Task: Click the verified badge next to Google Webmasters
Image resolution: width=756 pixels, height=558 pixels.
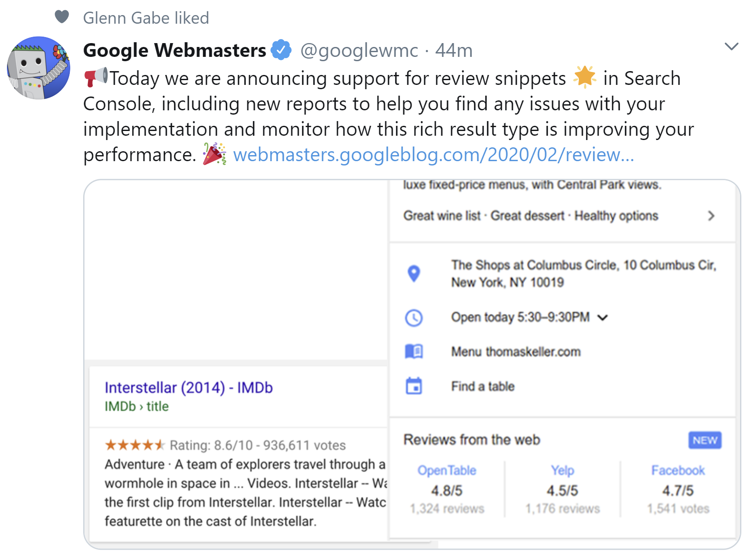Action: (x=281, y=49)
